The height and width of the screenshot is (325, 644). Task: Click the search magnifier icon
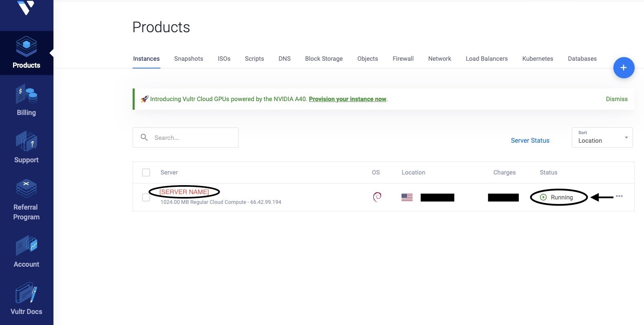tap(144, 137)
